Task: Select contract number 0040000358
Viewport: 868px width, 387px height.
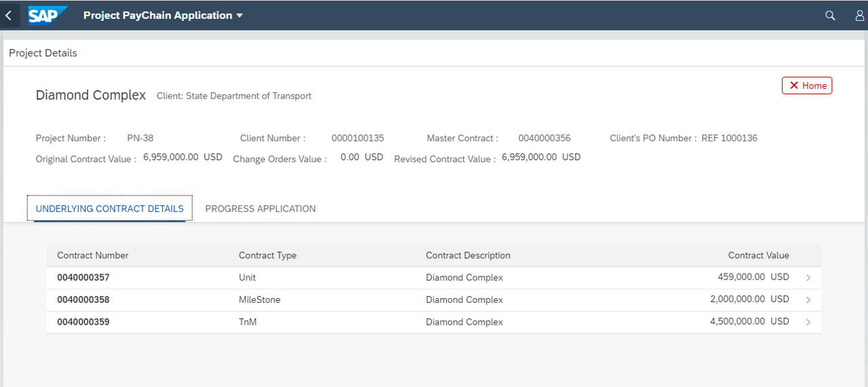Action: coord(83,300)
